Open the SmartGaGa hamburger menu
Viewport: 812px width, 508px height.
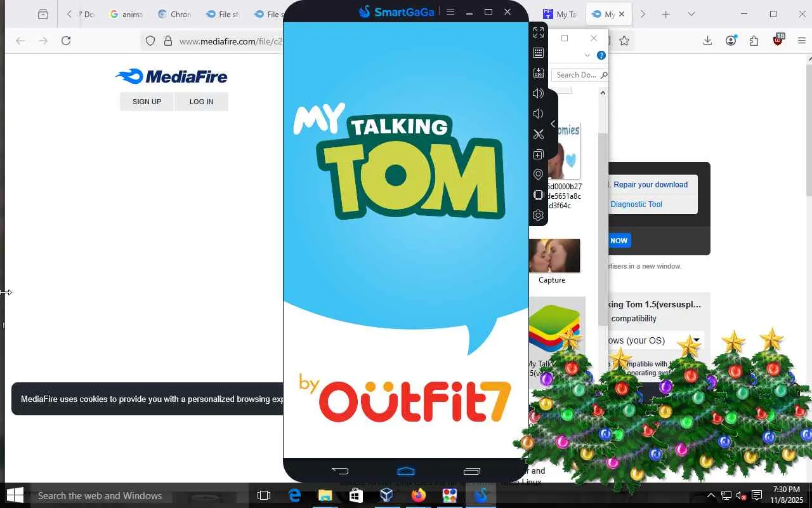[450, 11]
